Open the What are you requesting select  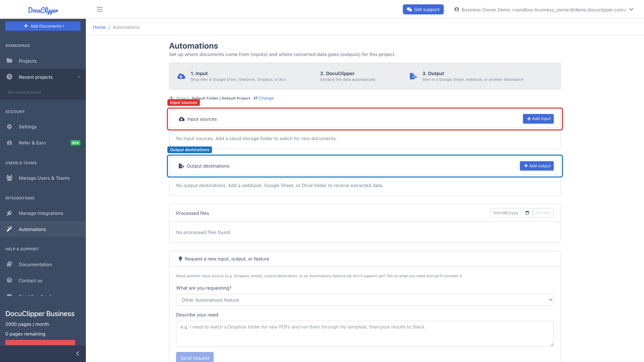coord(365,300)
